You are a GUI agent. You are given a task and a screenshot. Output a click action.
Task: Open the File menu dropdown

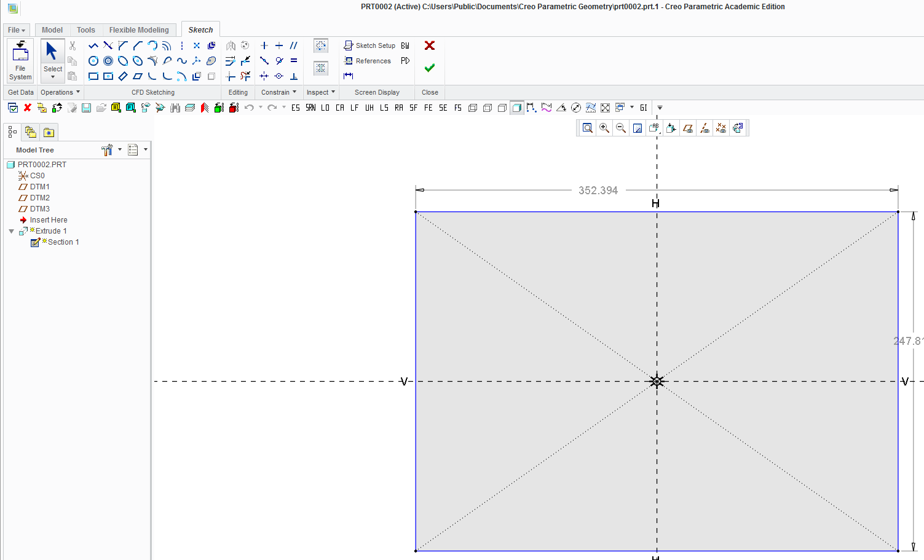17,30
